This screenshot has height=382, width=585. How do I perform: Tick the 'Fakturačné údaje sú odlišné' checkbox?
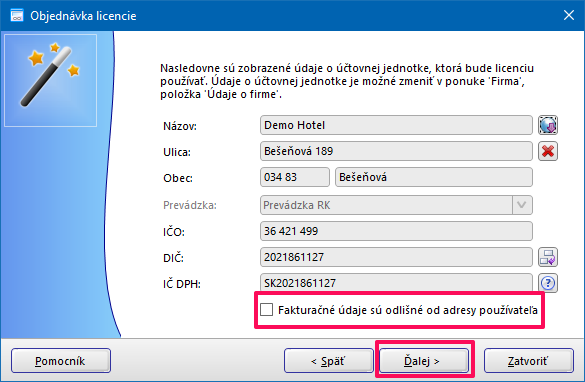tap(266, 310)
